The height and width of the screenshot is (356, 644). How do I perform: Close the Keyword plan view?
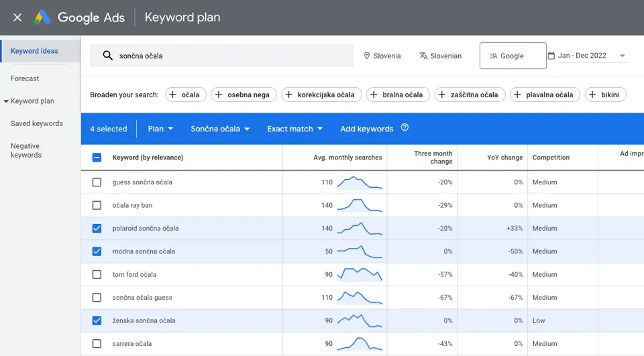tap(17, 17)
